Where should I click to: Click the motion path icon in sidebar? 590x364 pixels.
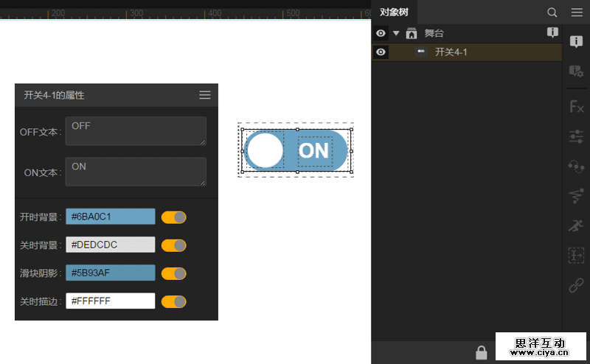[577, 195]
